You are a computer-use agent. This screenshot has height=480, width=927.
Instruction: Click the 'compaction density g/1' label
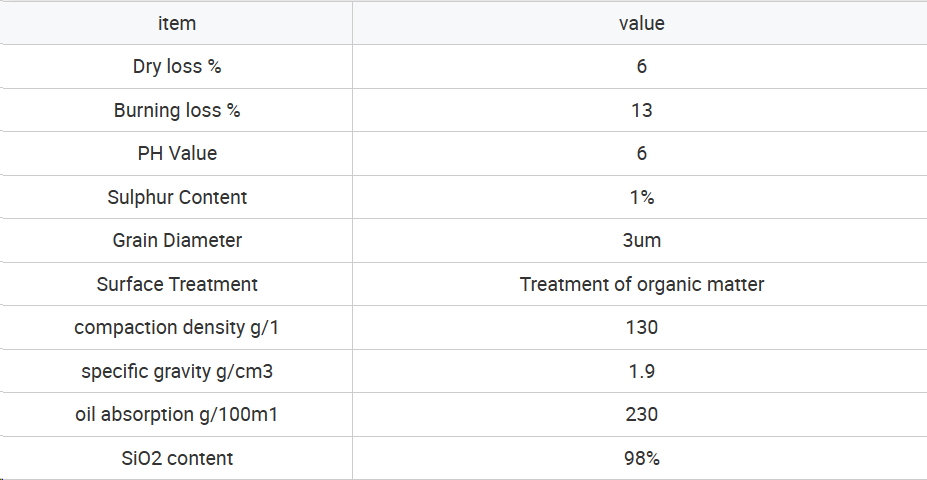tap(177, 327)
